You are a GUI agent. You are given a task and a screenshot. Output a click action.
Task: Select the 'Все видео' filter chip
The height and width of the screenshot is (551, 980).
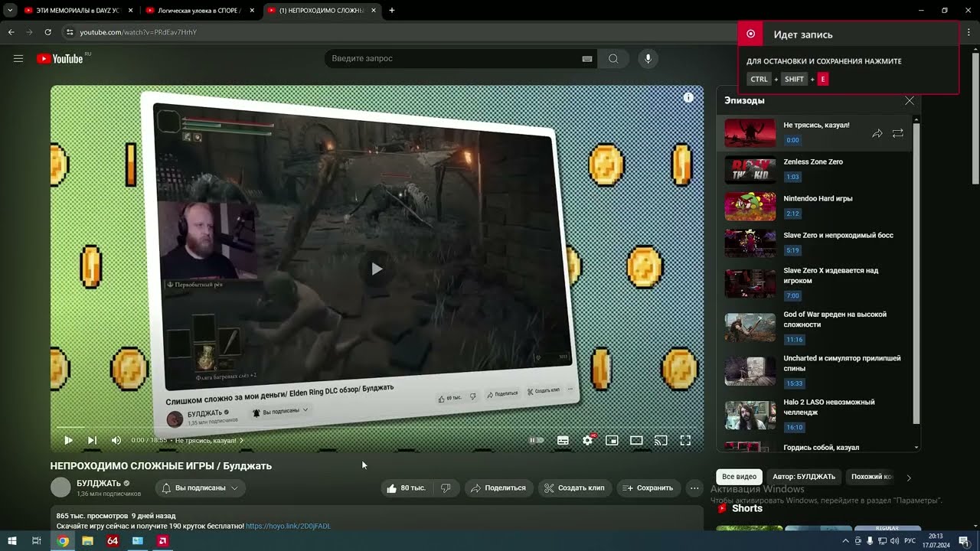coord(739,477)
